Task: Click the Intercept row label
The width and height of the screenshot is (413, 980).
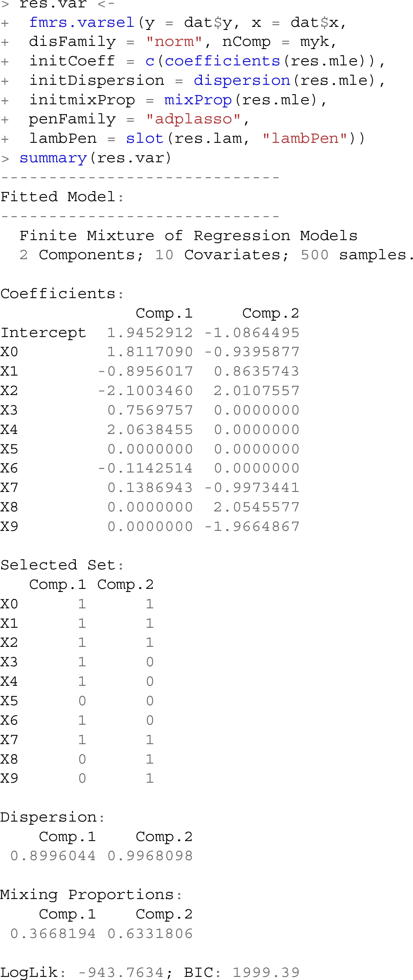Action: (43, 333)
